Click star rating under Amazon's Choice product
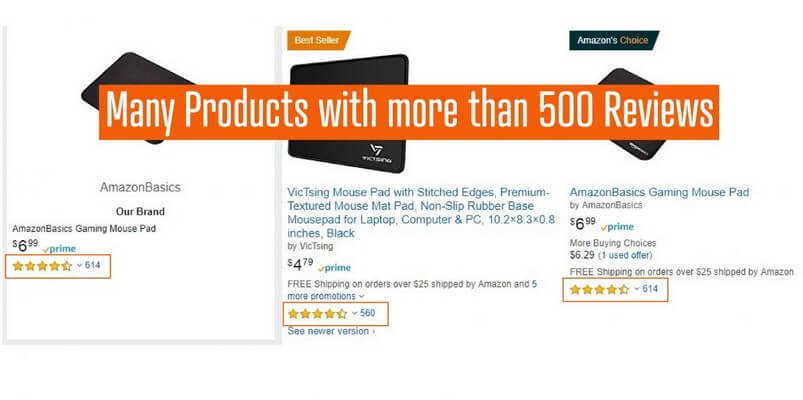Image resolution: width=803 pixels, height=400 pixels. (x=599, y=289)
